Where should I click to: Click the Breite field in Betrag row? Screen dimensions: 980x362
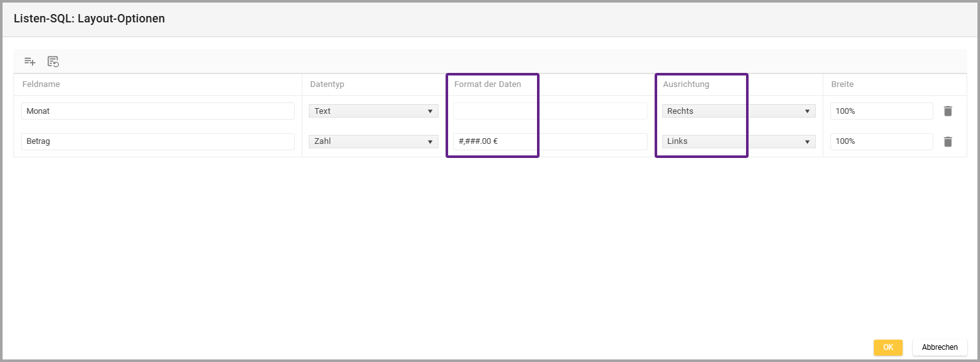(x=881, y=141)
